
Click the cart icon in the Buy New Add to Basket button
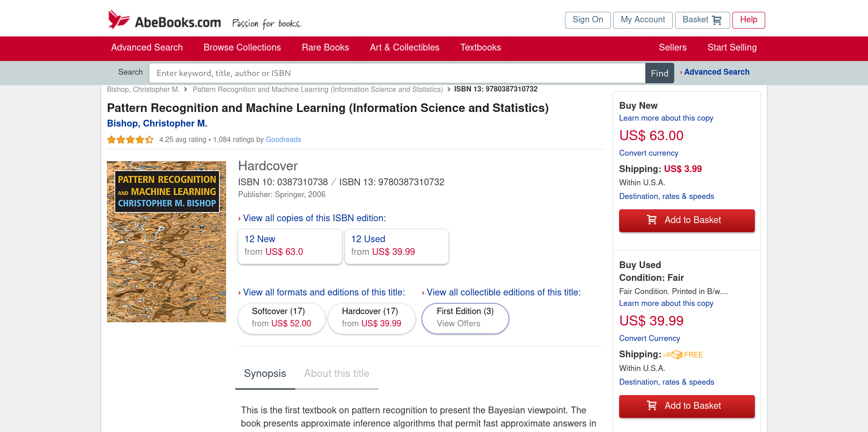point(651,220)
